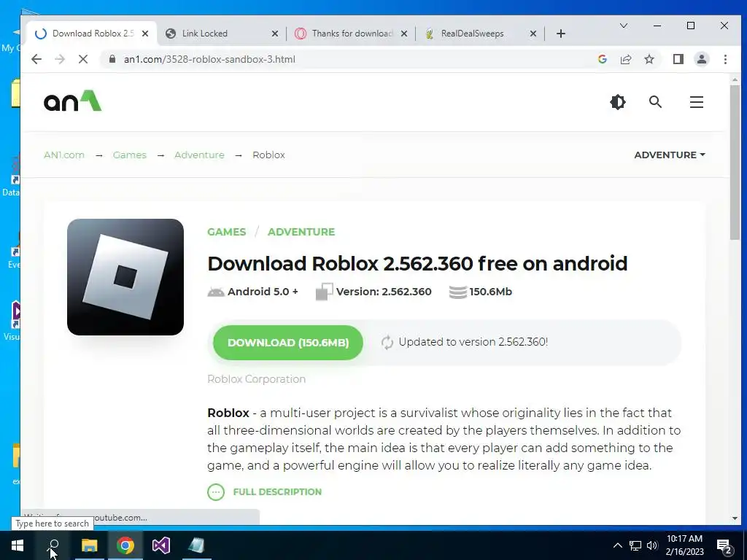Open the site search magnifier icon
The height and width of the screenshot is (560, 747).
[656, 102]
